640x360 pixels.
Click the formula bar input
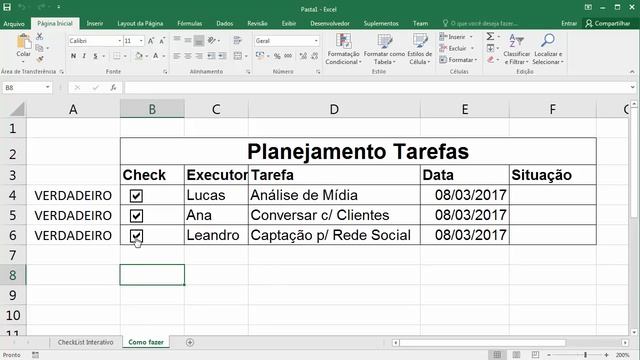(376, 87)
